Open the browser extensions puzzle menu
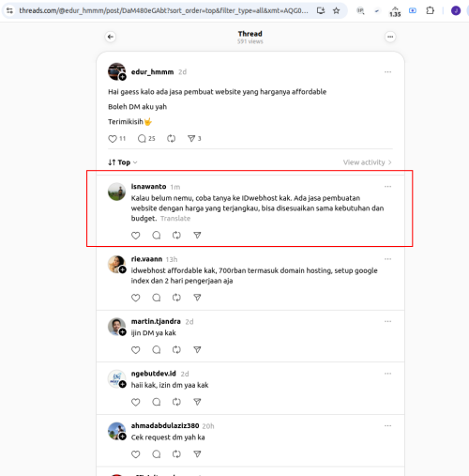Viewport: 469px width, 476px height. click(x=430, y=10)
